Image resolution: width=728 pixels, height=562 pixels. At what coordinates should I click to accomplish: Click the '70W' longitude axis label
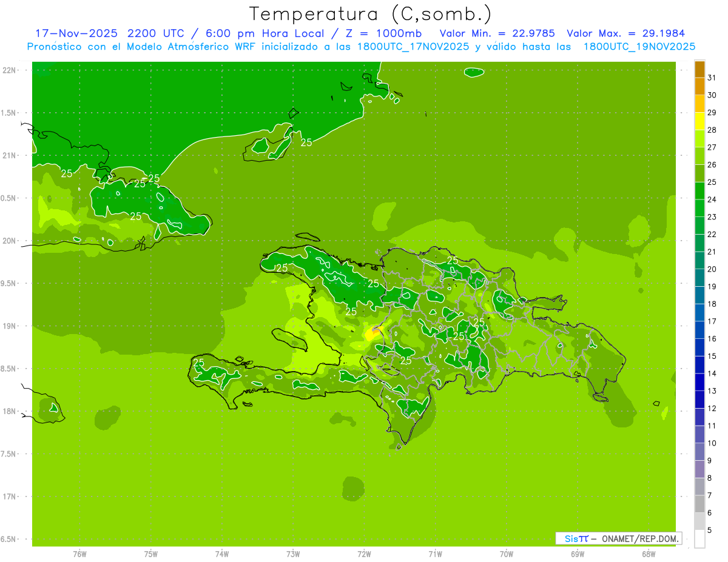tap(507, 554)
